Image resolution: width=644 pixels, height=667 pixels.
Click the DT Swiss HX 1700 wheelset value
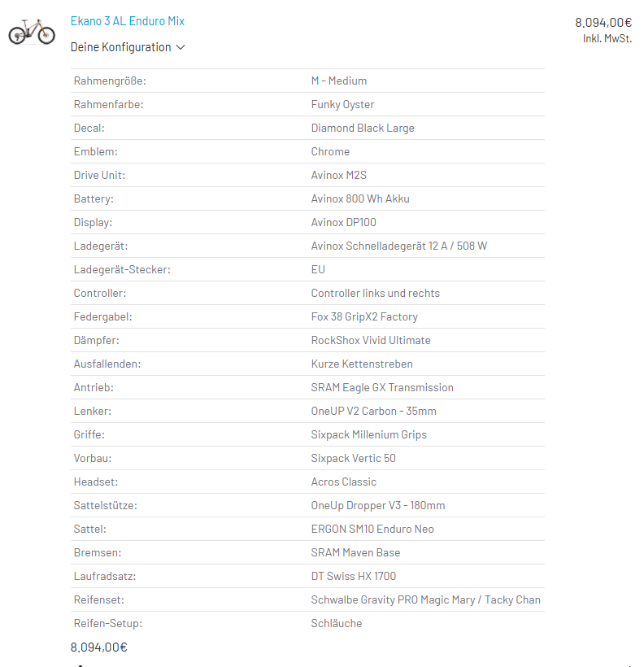[353, 576]
